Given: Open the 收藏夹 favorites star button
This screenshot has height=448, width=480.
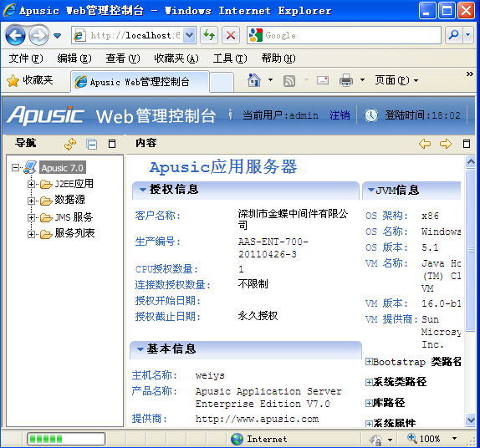Looking at the screenshot, I should click(x=30, y=80).
